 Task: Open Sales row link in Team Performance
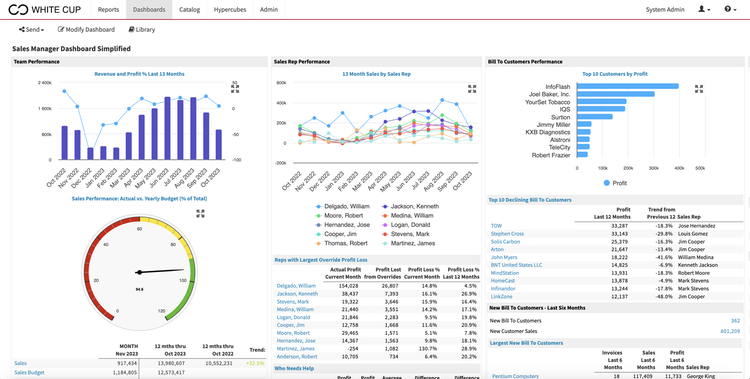[x=21, y=363]
